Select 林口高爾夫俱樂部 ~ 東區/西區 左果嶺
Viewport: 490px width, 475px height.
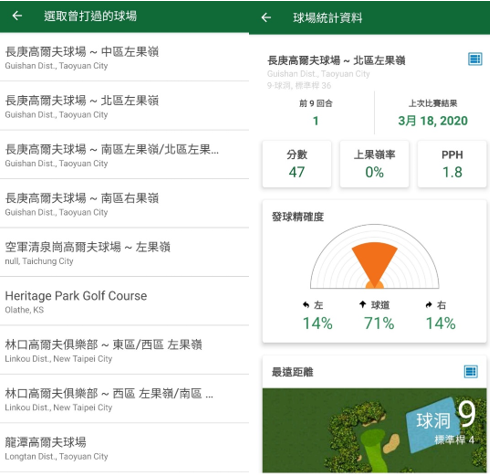(x=124, y=350)
